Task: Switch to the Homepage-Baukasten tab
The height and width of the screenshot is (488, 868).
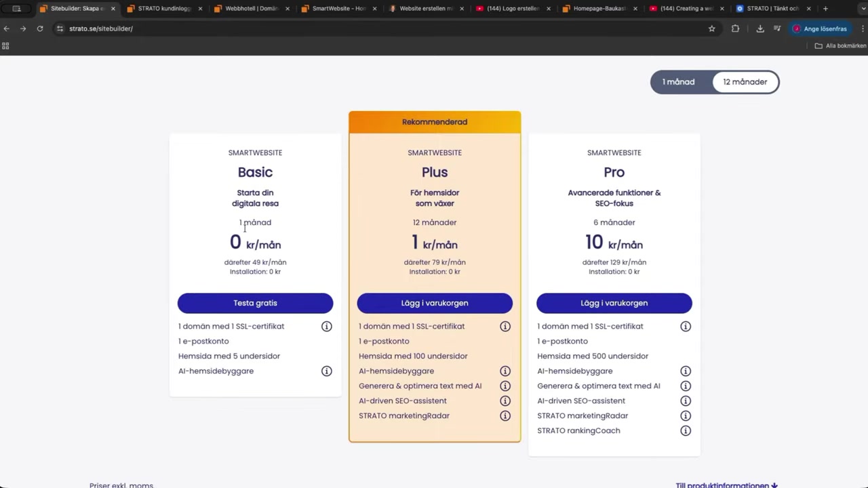Action: (x=599, y=9)
